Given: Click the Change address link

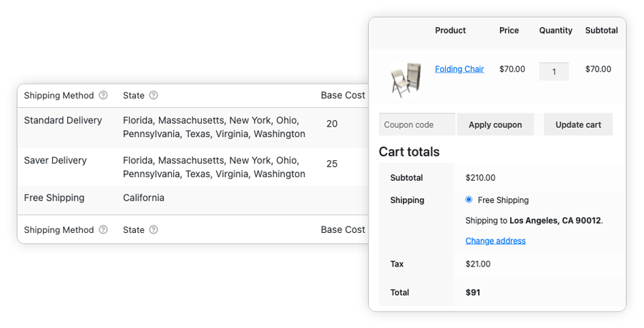Looking at the screenshot, I should coord(495,241).
